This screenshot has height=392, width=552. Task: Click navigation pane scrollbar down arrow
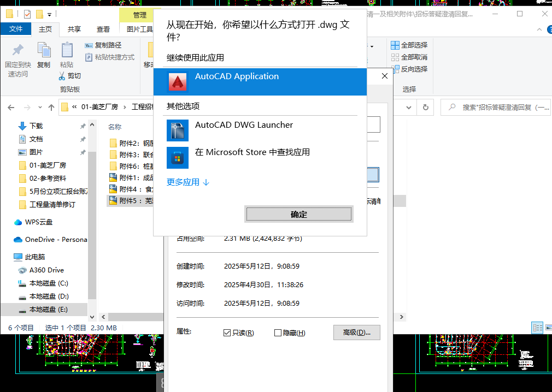(92, 317)
